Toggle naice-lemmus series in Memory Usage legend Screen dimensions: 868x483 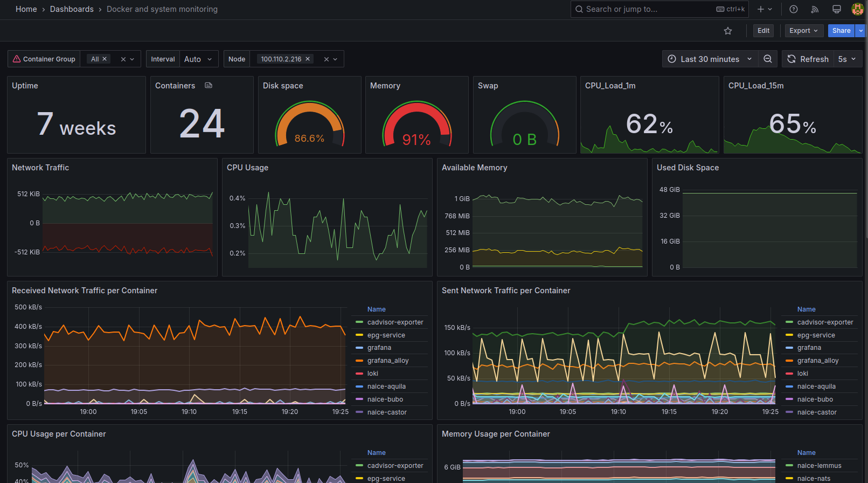point(819,466)
